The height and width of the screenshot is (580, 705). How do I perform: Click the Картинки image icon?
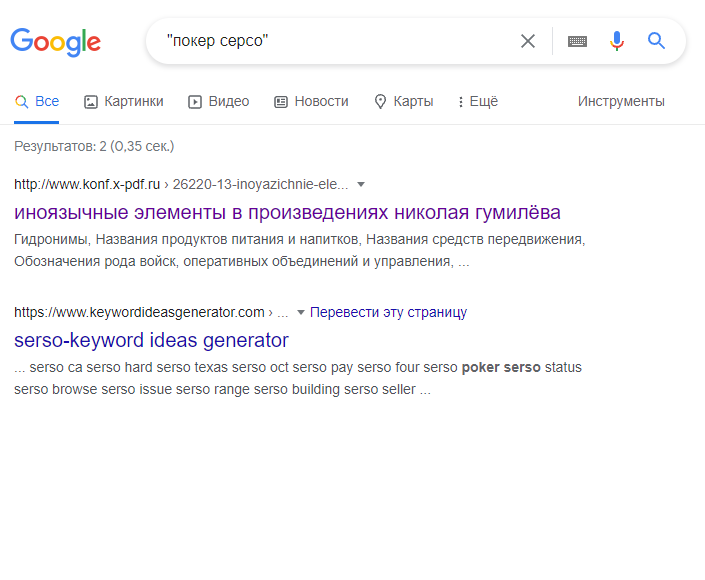coord(91,102)
